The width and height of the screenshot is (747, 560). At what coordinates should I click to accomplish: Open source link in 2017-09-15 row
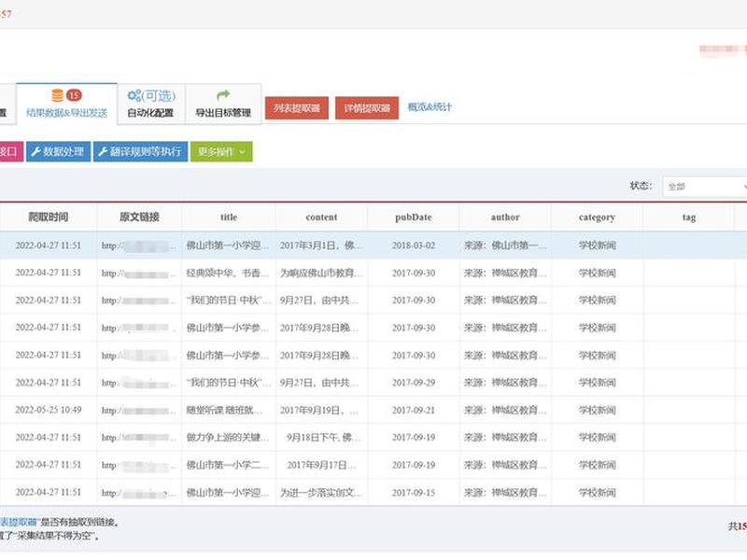point(138,493)
